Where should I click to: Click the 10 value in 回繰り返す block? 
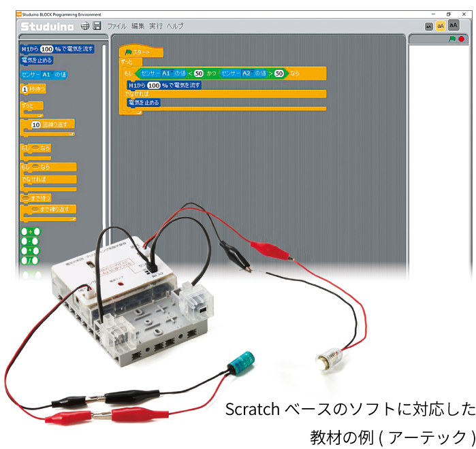tap(36, 124)
